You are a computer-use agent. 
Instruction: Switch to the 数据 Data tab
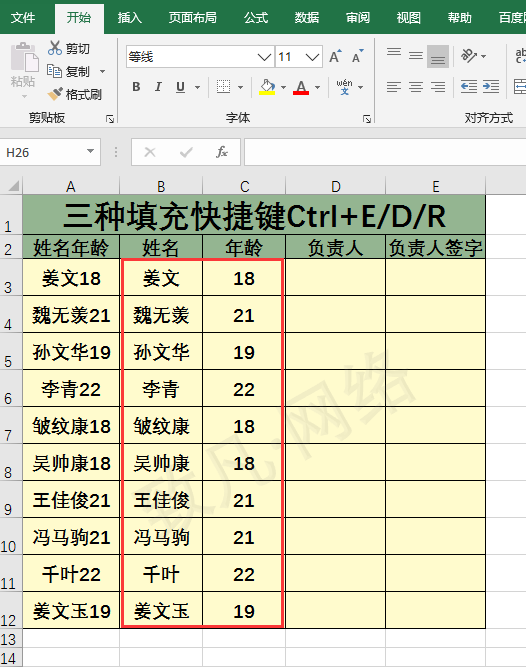click(x=307, y=18)
